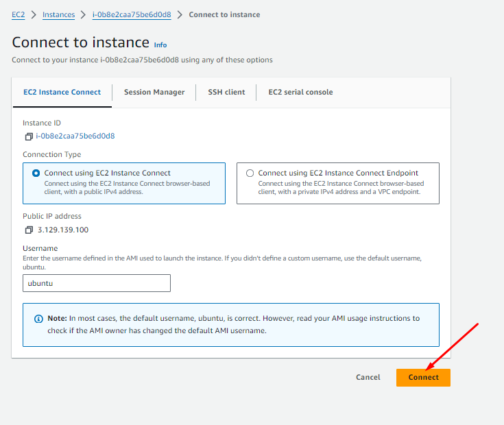Click the 'Connect to instance' breadcrumb text
504x425 pixels.
coord(224,15)
